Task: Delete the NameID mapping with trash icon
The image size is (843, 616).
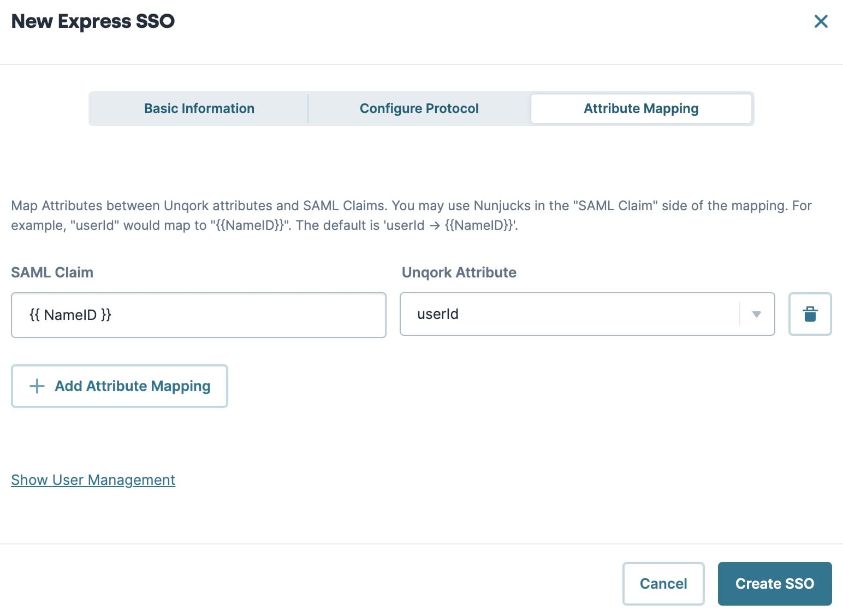Action: pos(810,314)
